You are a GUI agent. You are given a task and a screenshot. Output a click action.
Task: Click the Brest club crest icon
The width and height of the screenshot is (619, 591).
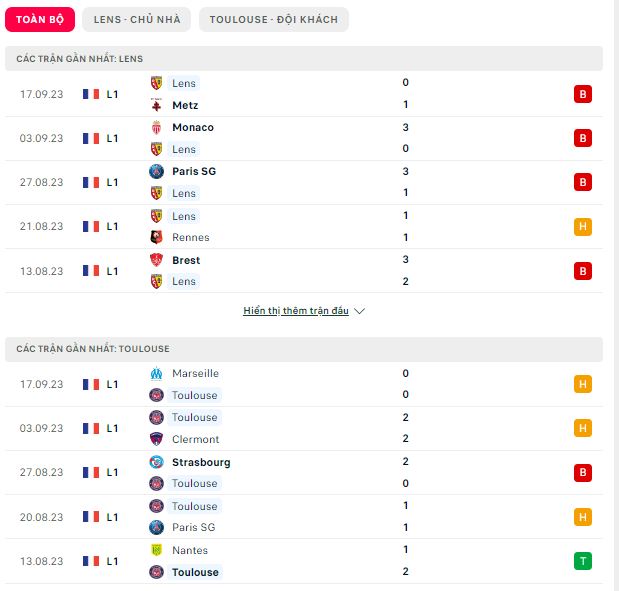(x=156, y=260)
